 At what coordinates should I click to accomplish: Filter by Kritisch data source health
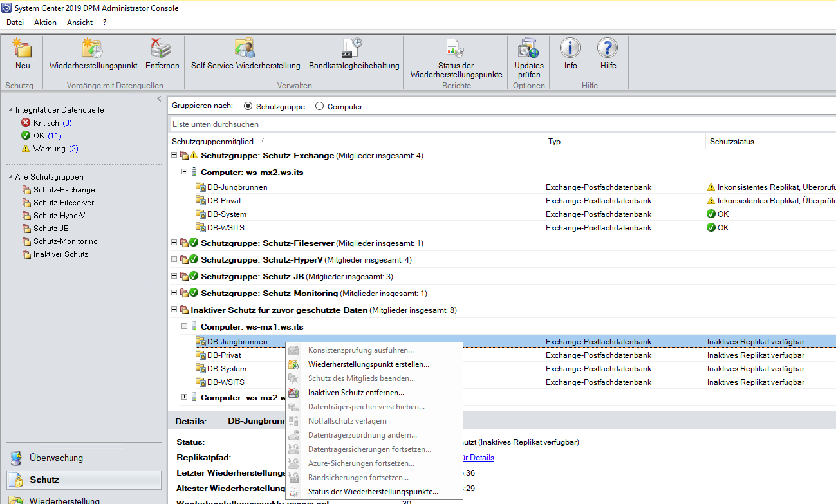[x=46, y=123]
